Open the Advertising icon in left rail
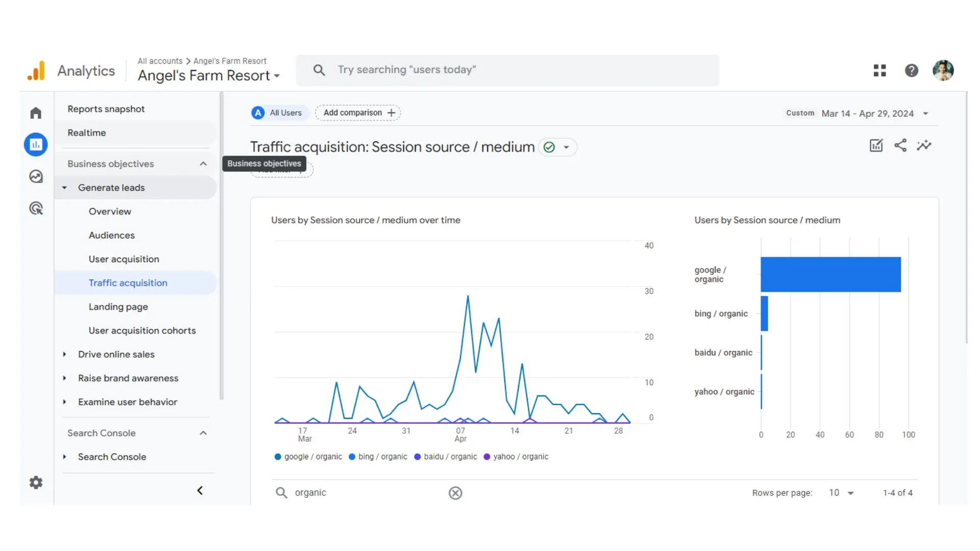 pos(36,208)
